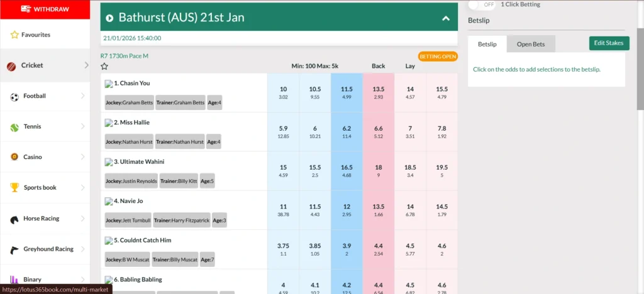Image resolution: width=644 pixels, height=294 pixels.
Task: Select the 19.5 lay odds for Ultimate Wahini
Action: tap(442, 171)
